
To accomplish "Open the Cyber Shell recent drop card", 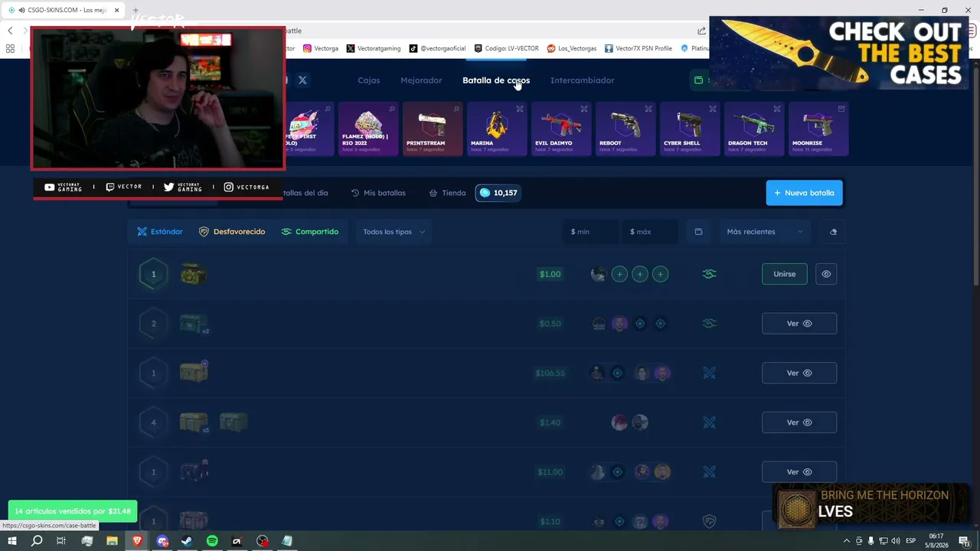I will pos(690,129).
